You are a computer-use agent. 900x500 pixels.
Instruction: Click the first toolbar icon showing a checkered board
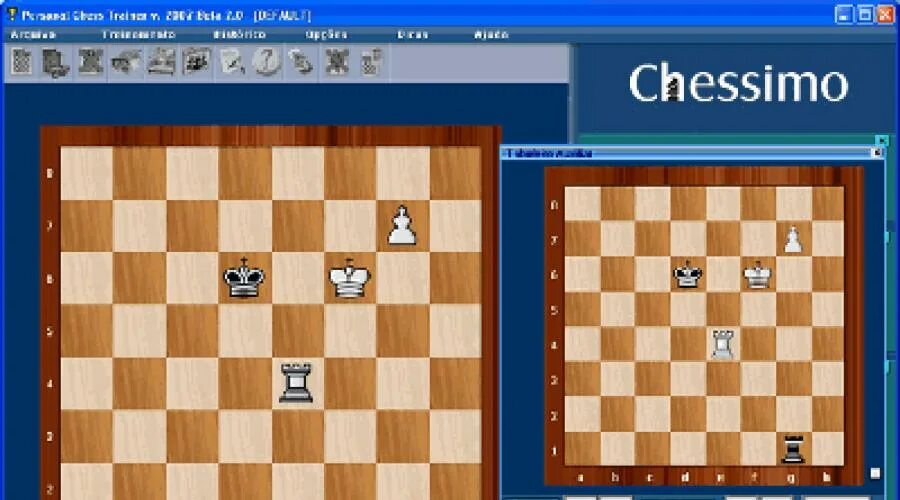(21, 62)
